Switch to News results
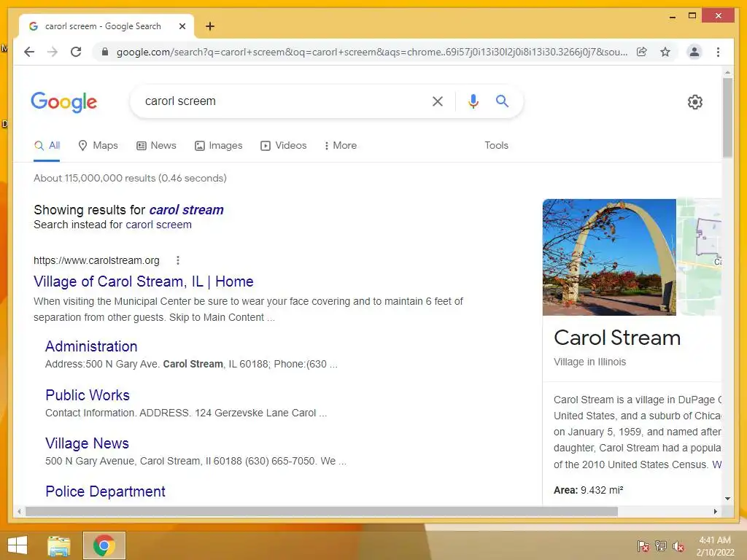 pos(156,146)
